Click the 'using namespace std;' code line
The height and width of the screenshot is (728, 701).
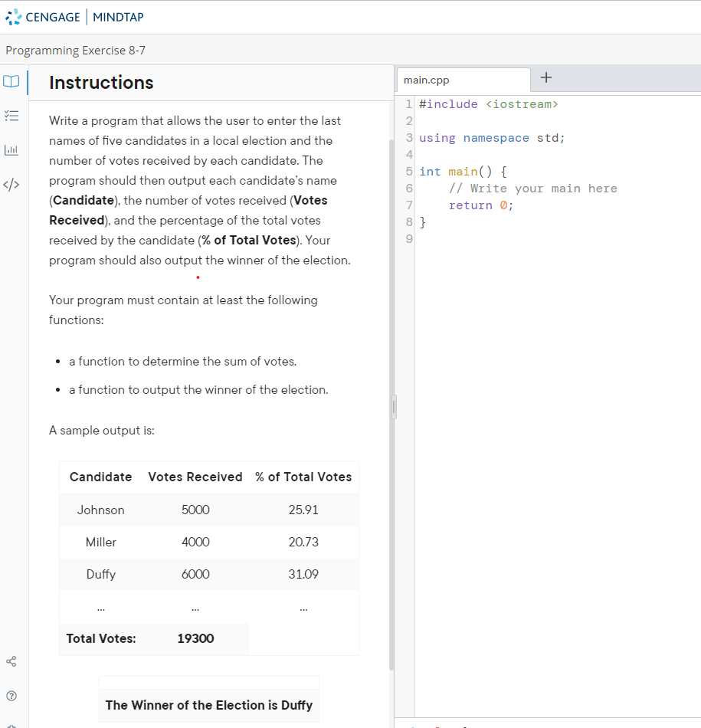point(492,138)
